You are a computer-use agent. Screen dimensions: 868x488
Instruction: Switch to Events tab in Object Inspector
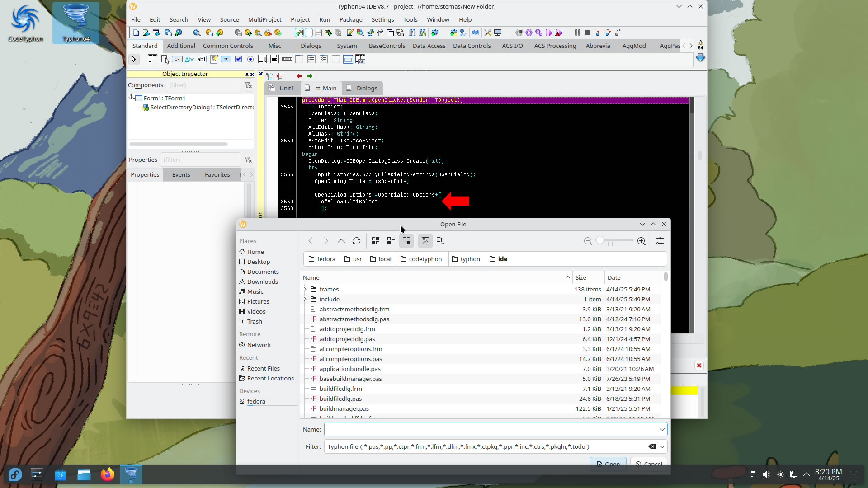(181, 174)
